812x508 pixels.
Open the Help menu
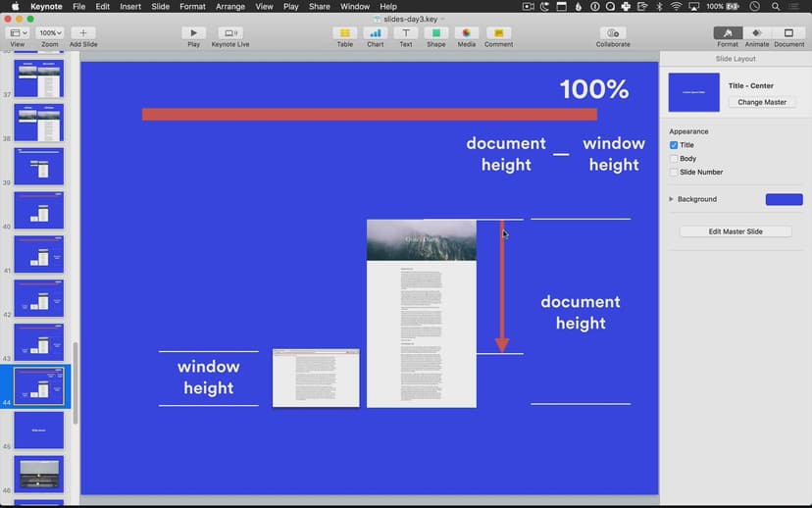coord(388,6)
